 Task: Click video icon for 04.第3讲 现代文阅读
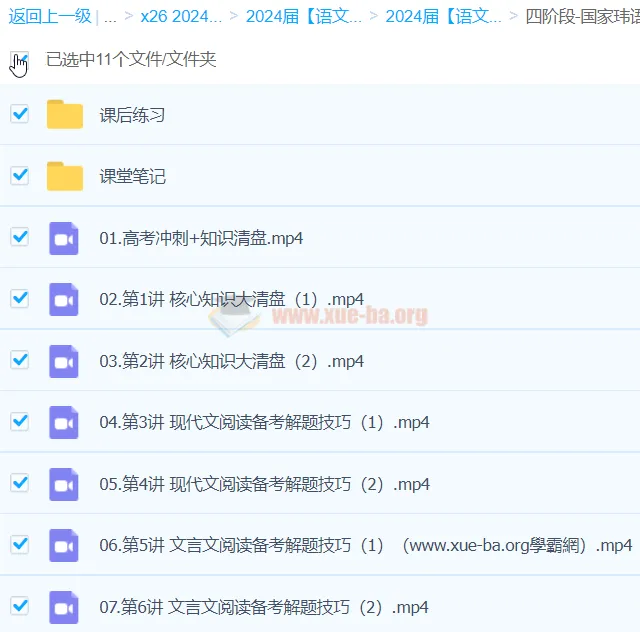click(64, 422)
